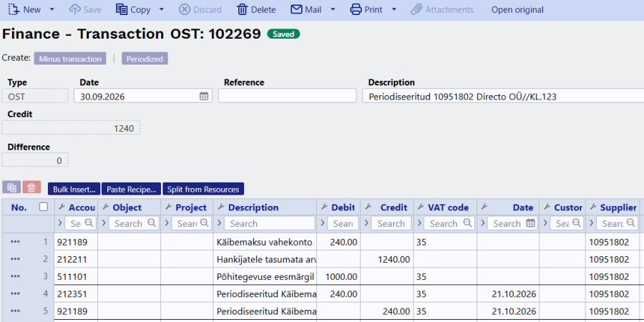Create a Minus transaction
The width and height of the screenshot is (644, 322).
[x=70, y=59]
